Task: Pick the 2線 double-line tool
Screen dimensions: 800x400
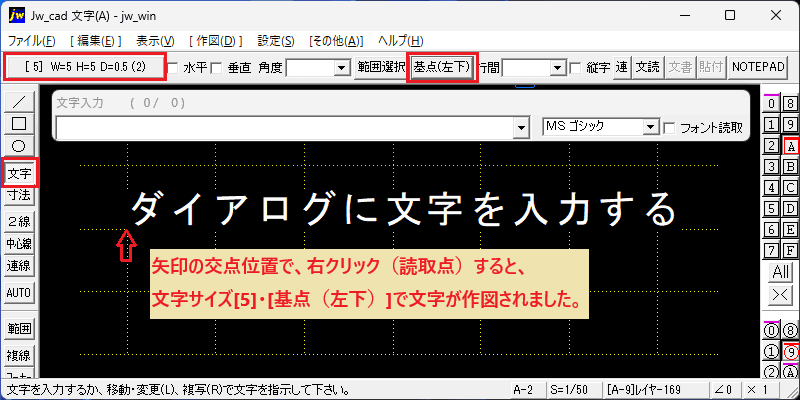Action: [19, 221]
